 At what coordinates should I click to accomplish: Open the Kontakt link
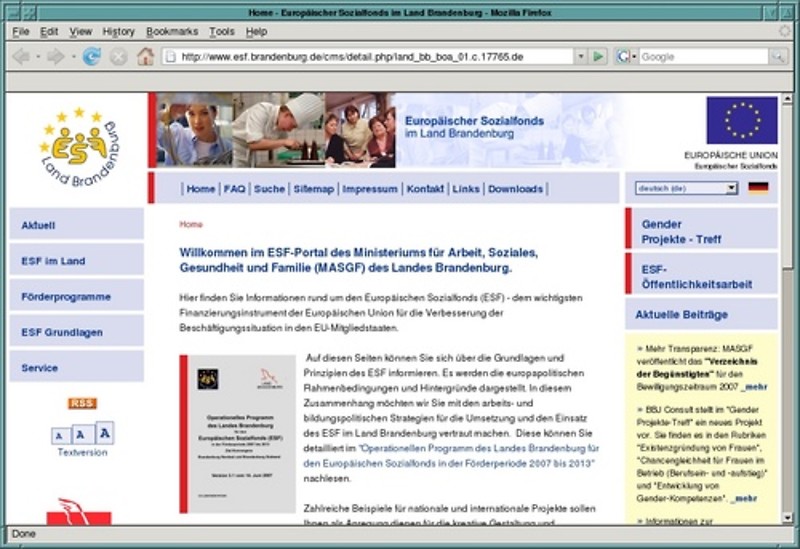point(425,189)
